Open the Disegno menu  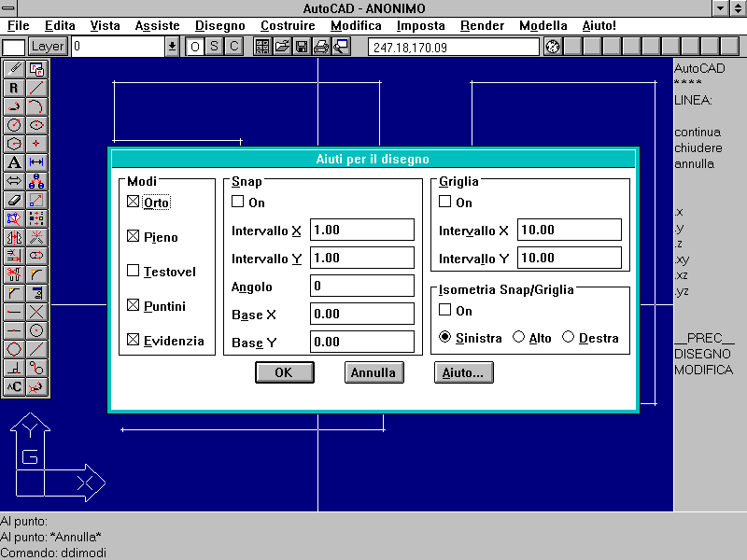coord(220,25)
